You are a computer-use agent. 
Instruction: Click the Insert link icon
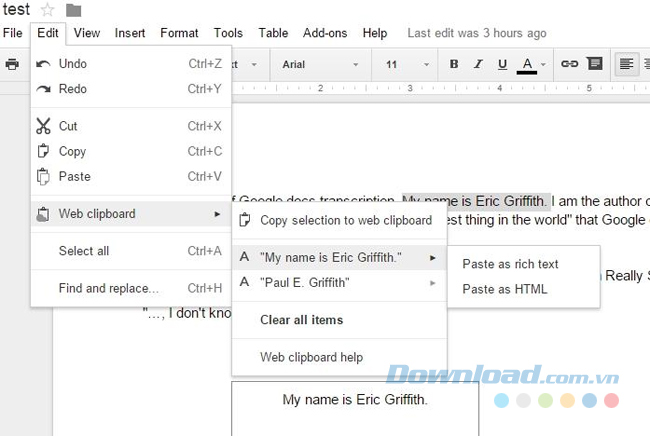pos(569,64)
